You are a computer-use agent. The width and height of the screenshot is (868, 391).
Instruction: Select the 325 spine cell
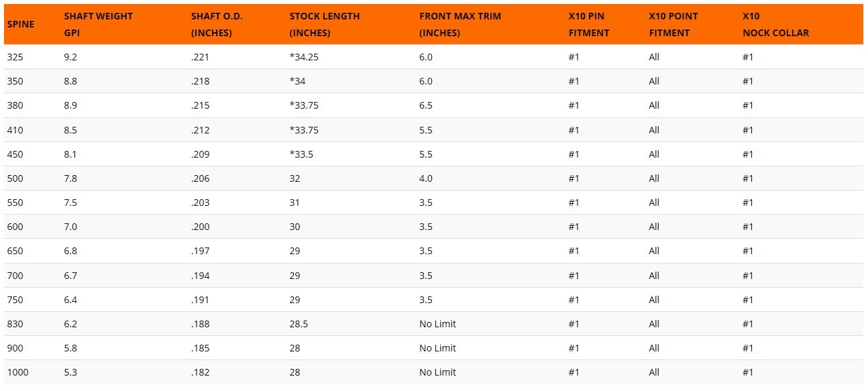[15, 57]
